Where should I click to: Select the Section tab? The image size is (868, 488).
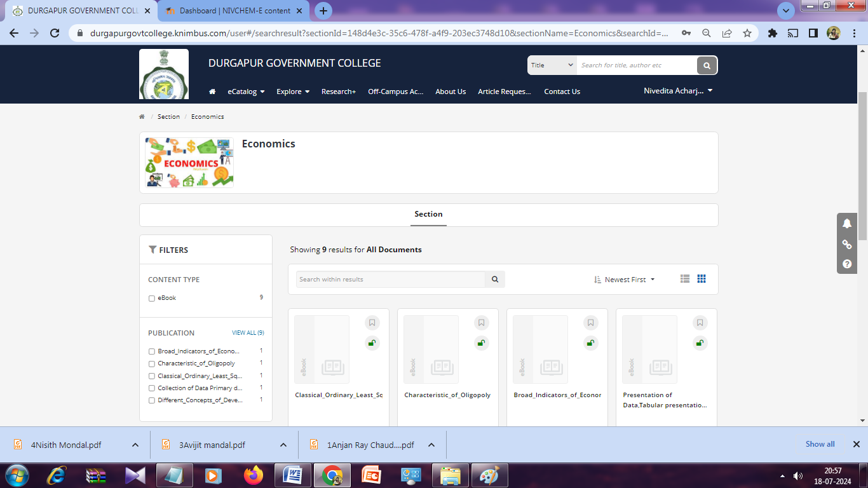(x=428, y=214)
